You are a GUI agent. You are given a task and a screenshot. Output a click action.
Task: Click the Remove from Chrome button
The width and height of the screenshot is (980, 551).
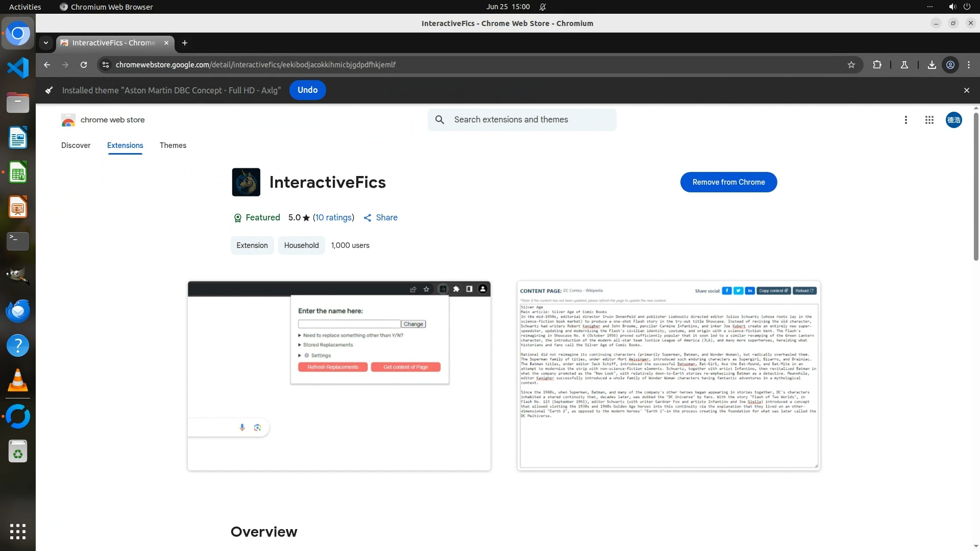(x=728, y=182)
